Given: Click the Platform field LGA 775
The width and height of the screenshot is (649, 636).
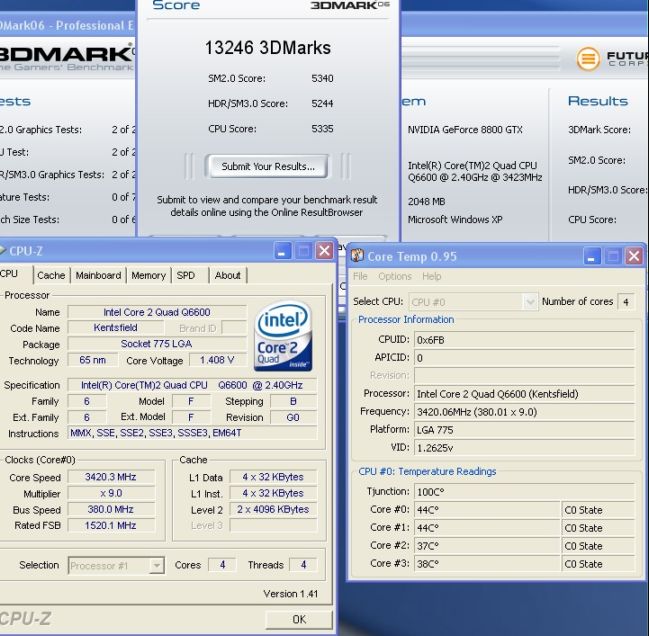Looking at the screenshot, I should click(x=524, y=430).
